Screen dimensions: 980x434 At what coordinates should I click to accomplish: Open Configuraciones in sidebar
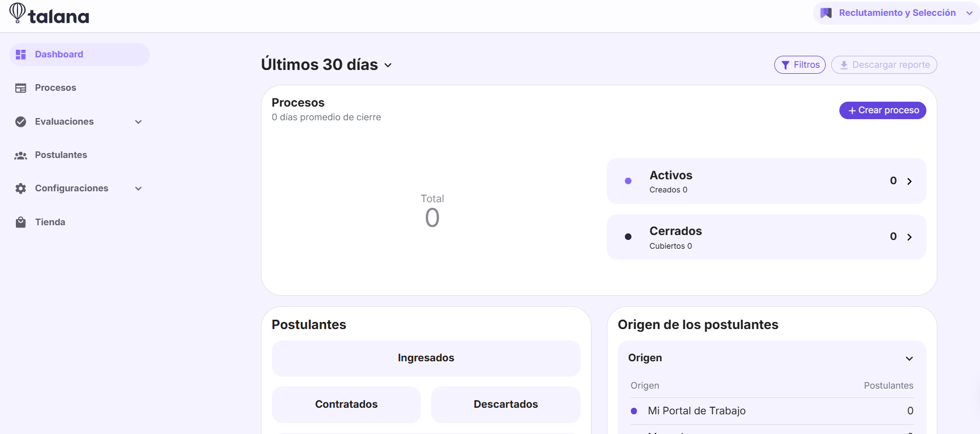tap(79, 189)
